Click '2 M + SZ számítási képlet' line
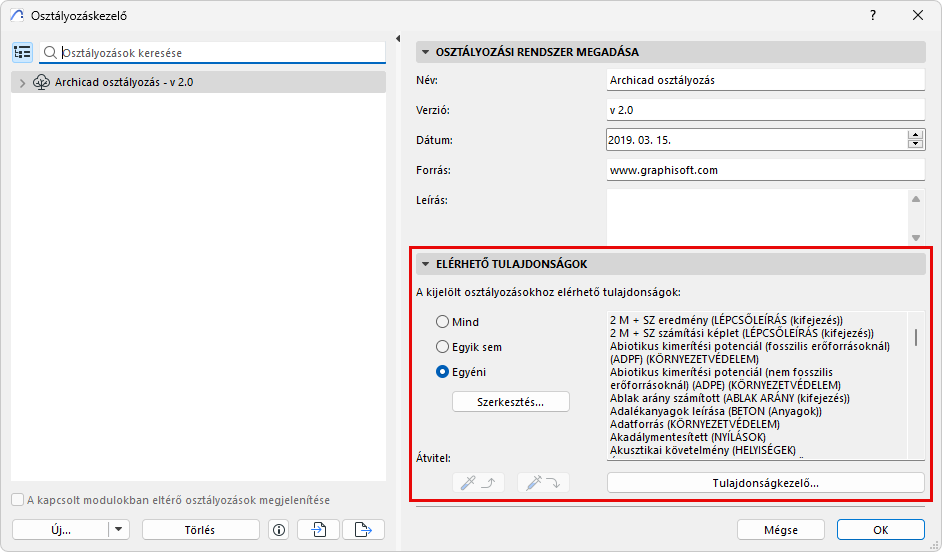 [x=741, y=333]
